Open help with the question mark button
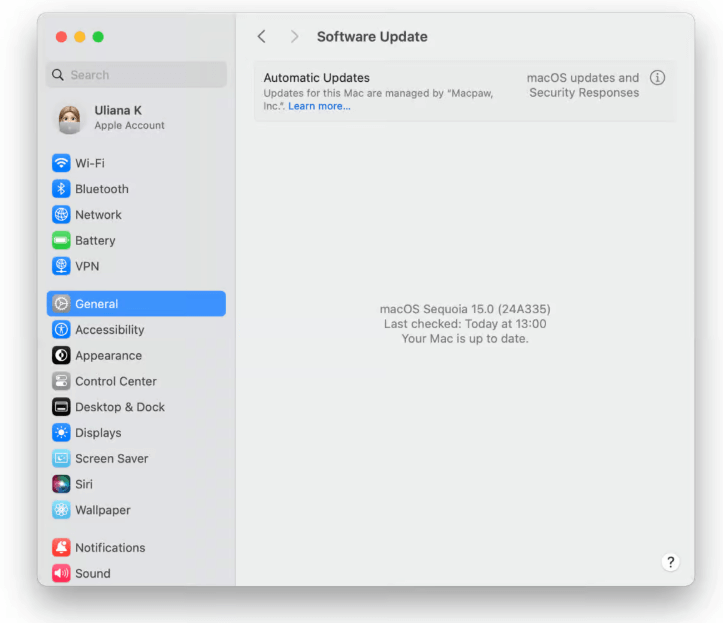Viewport: 723px width, 623px height. point(670,562)
